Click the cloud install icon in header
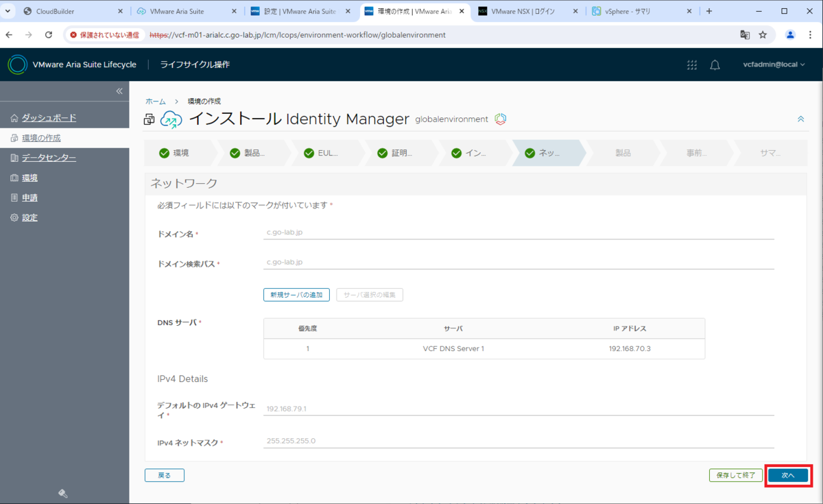Viewport: 823px width, 504px height. (x=171, y=119)
